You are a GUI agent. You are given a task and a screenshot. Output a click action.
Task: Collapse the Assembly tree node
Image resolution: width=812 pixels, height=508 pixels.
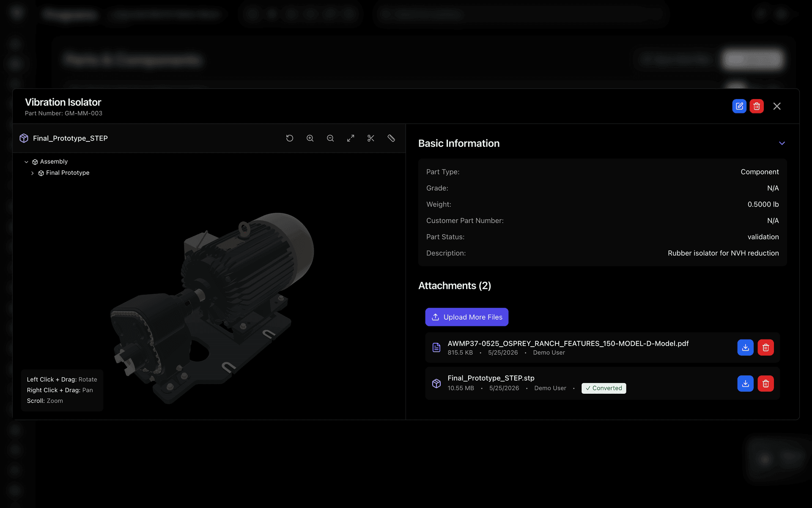26,162
